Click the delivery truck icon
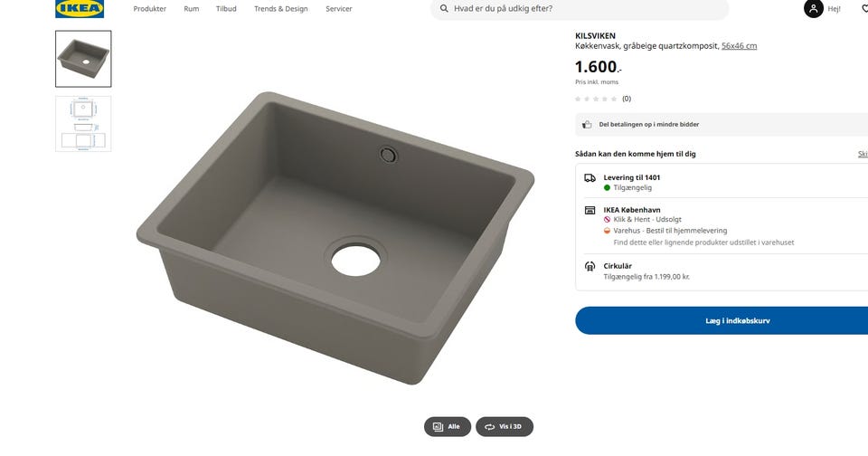 click(x=590, y=178)
